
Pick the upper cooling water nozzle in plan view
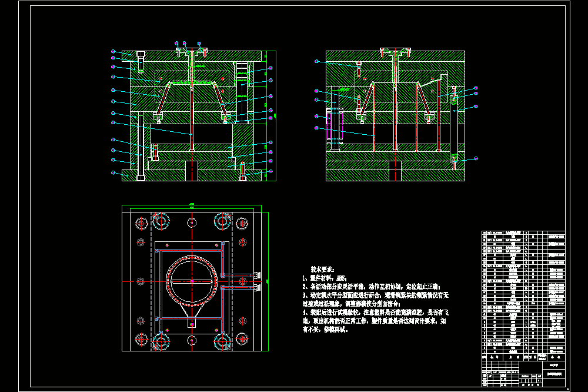coord(258,275)
